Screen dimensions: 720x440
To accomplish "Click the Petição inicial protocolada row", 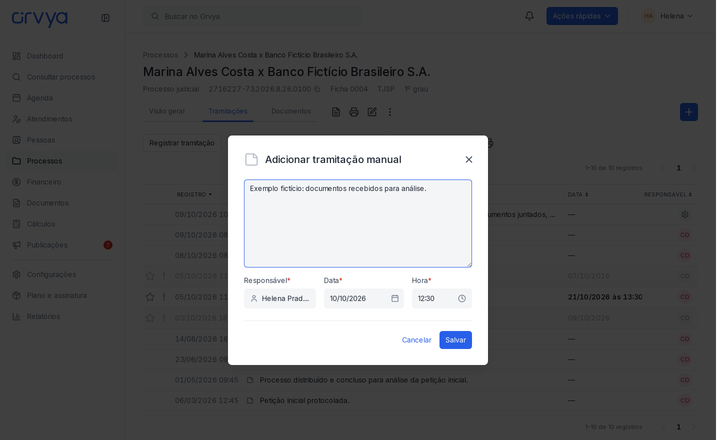I will (420, 401).
